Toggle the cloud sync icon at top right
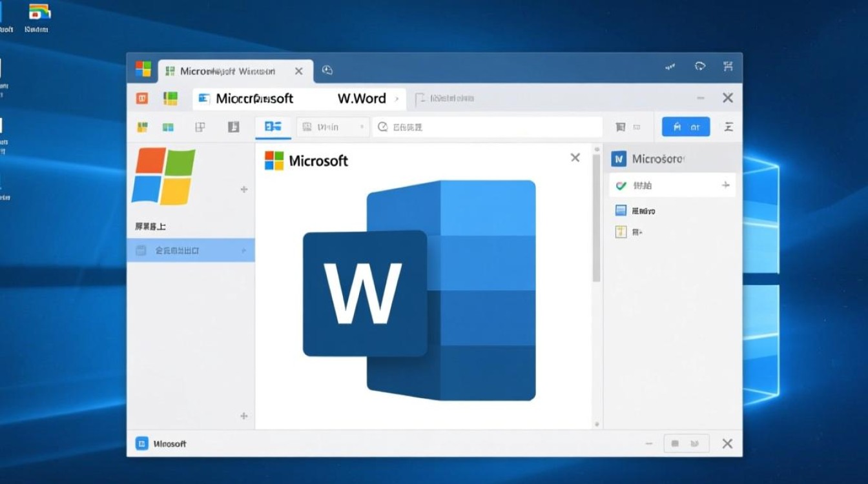 click(x=699, y=66)
